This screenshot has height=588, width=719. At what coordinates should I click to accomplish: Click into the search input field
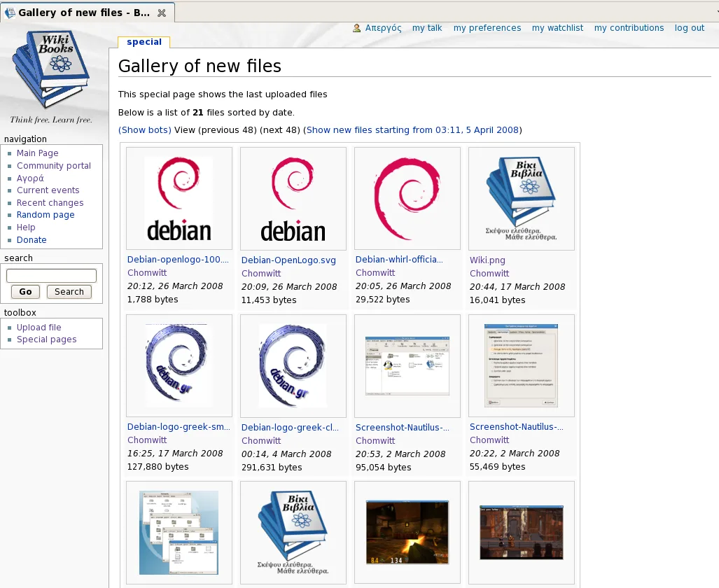[x=51, y=276]
